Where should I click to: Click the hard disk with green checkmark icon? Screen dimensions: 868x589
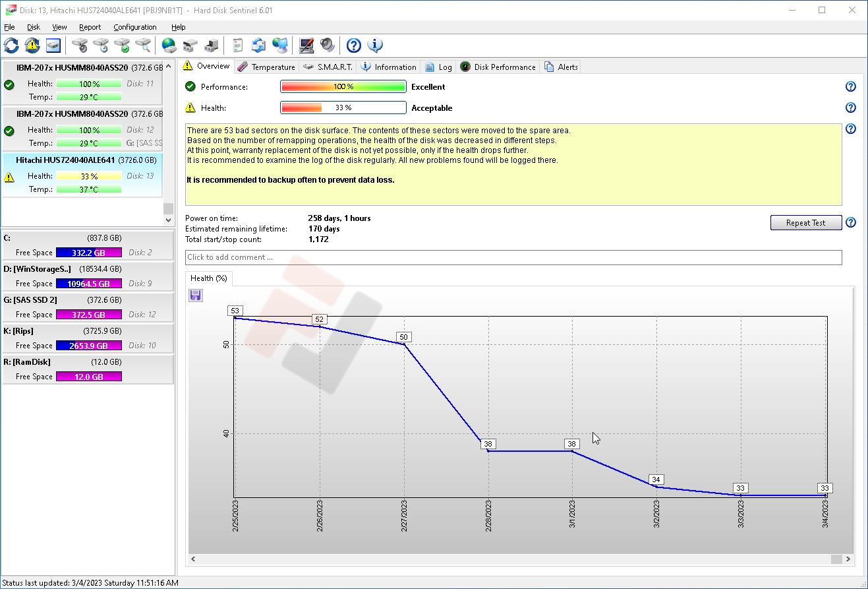point(122,46)
